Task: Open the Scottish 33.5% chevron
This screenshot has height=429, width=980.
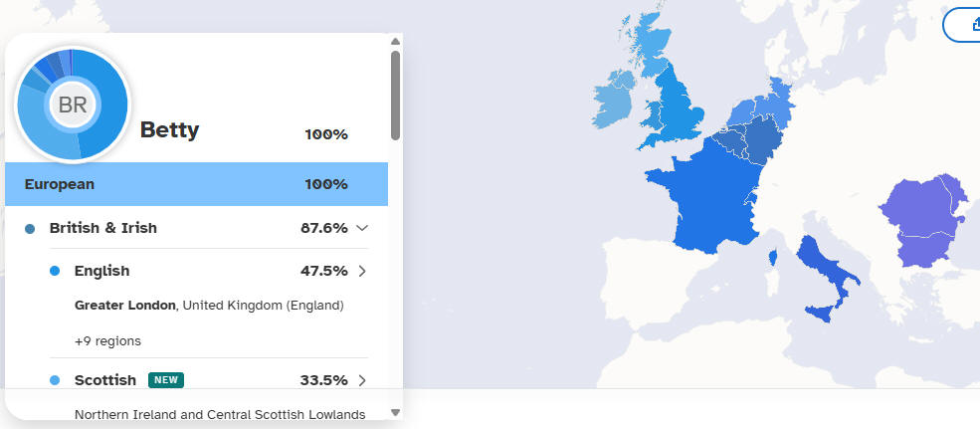Action: 362,380
